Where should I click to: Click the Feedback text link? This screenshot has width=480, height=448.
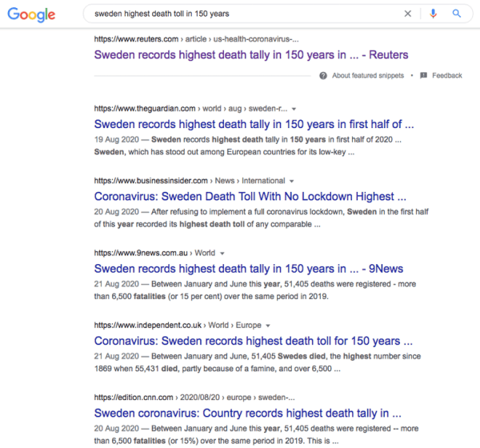[447, 76]
